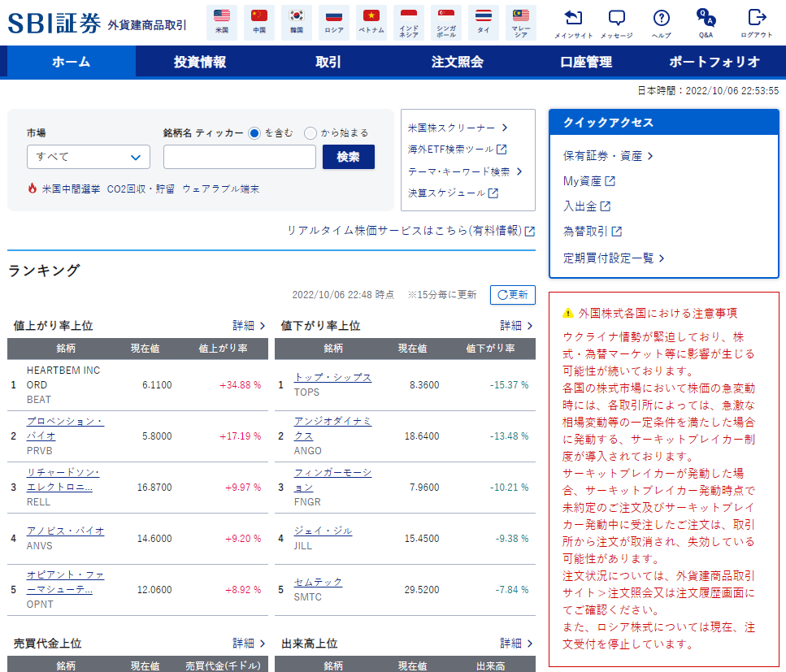786x672 pixels.
Task: Choose the から始まる radio button
Action: (310, 134)
